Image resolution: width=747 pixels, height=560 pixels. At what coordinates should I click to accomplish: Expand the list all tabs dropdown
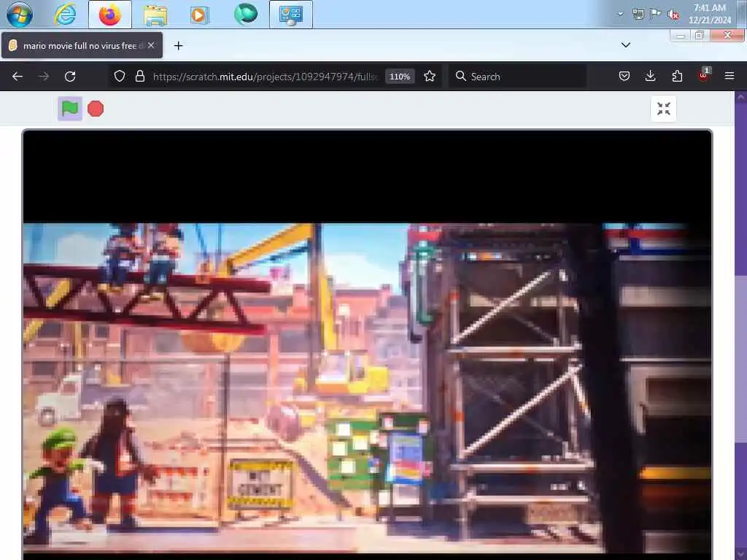coord(626,45)
